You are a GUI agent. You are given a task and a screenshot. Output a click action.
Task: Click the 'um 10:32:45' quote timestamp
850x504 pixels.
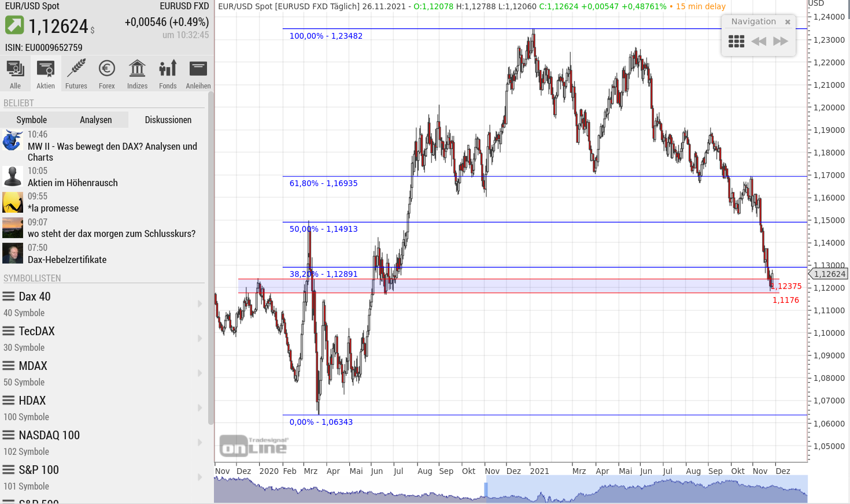coord(186,35)
